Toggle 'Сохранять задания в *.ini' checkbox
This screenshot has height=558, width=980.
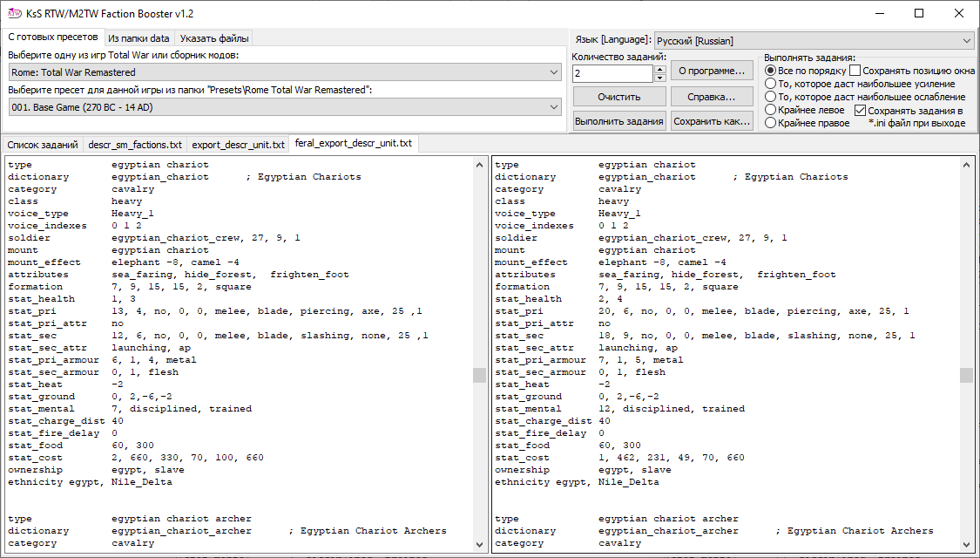(x=861, y=111)
